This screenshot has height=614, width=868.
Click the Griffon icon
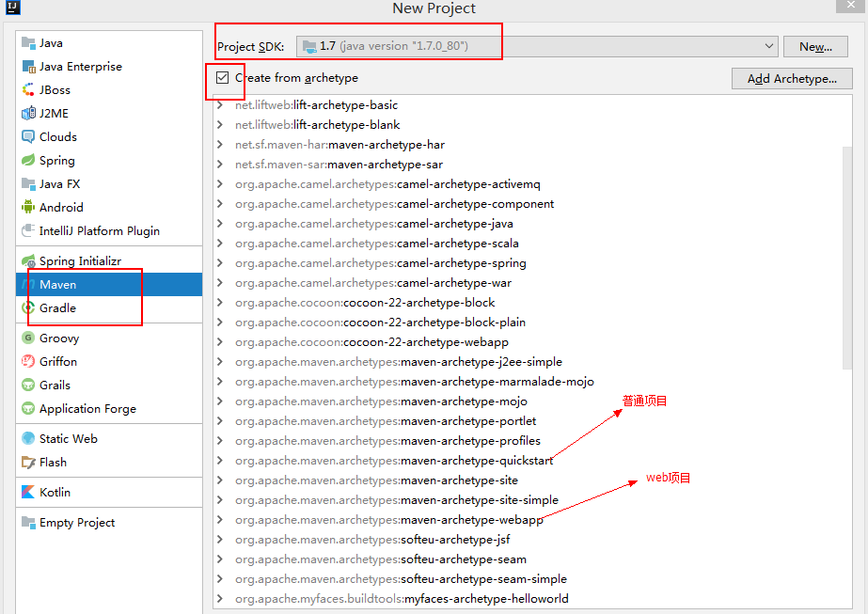pos(28,361)
